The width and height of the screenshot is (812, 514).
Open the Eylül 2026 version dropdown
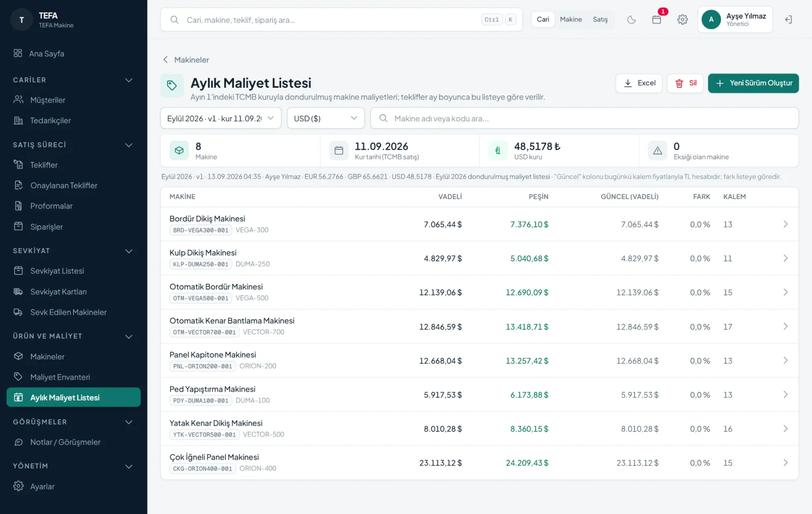221,118
